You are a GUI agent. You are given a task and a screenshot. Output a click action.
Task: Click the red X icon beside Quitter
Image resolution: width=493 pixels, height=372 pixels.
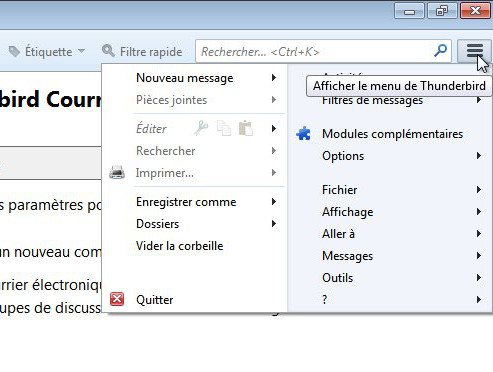pyautogui.click(x=117, y=299)
